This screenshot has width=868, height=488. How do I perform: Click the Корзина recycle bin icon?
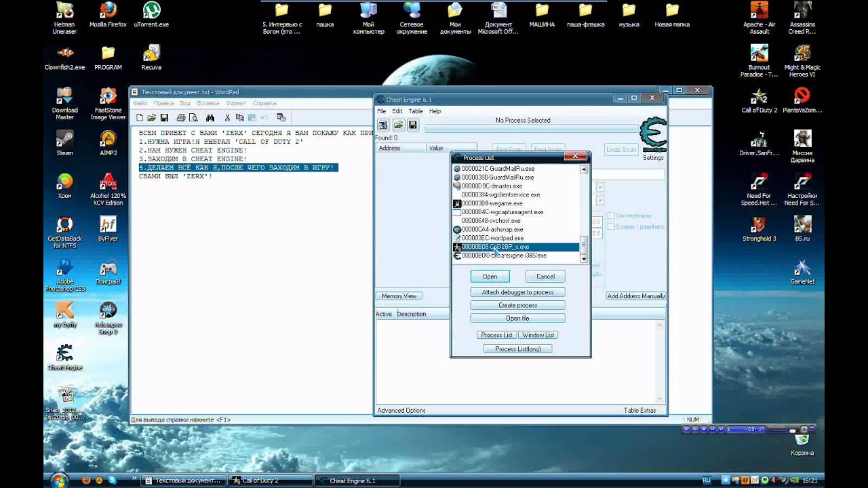click(802, 438)
